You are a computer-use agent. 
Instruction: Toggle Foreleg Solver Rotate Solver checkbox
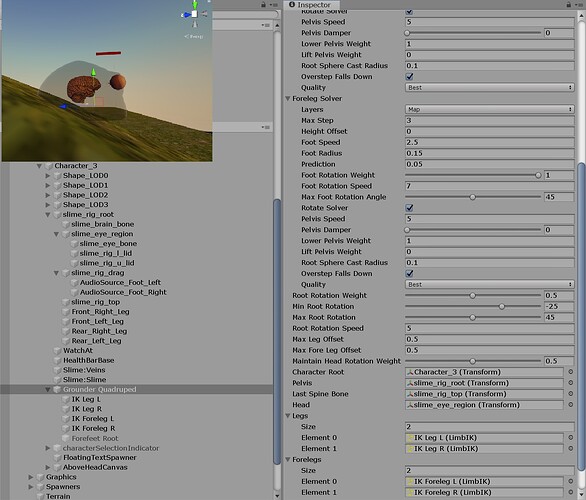tap(409, 208)
